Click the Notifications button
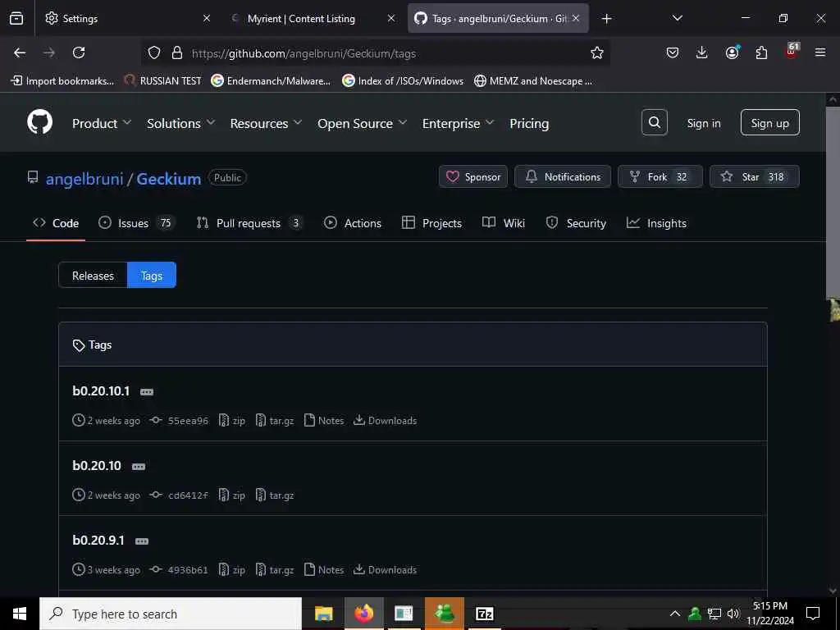The height and width of the screenshot is (630, 840). (563, 177)
